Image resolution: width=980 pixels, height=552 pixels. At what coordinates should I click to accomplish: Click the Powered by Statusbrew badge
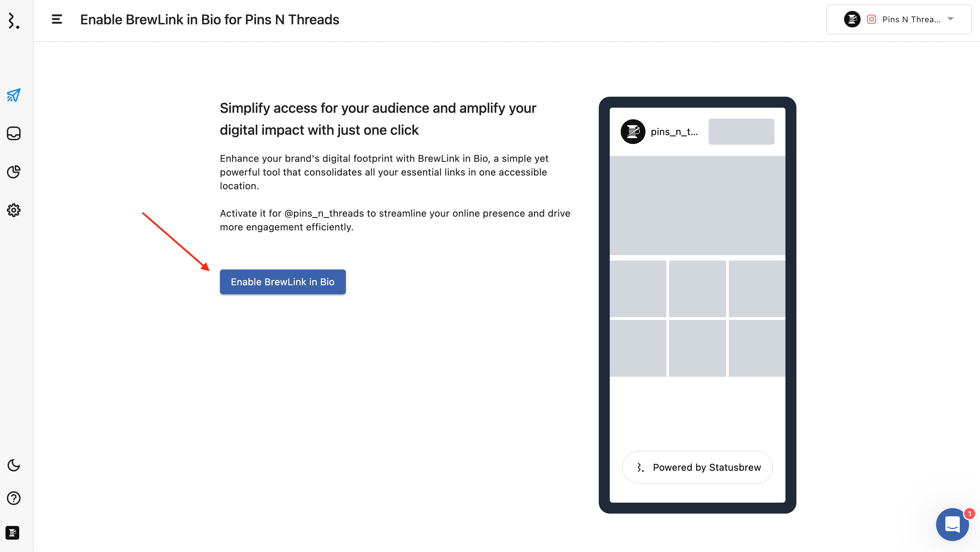[697, 467]
